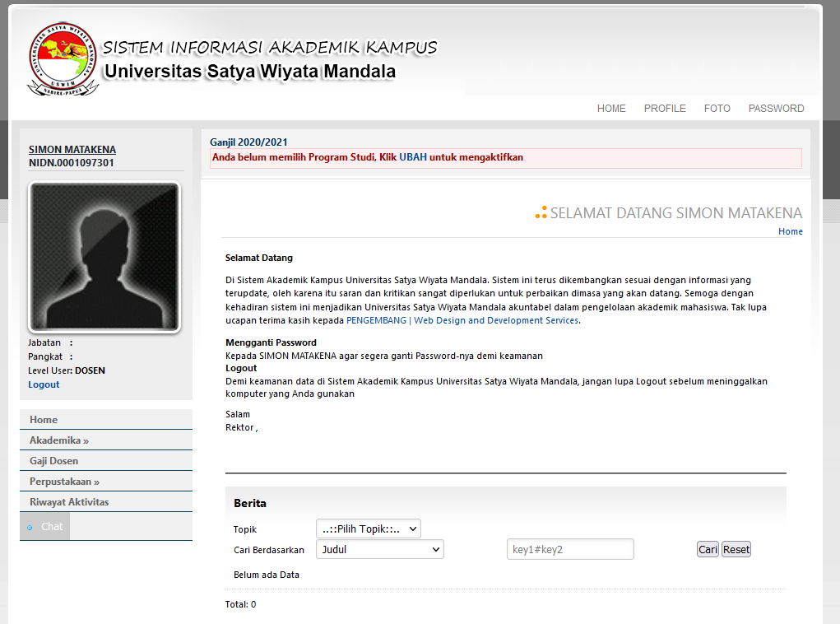Select Home in the sidebar menu
The image size is (840, 624).
click(x=44, y=420)
